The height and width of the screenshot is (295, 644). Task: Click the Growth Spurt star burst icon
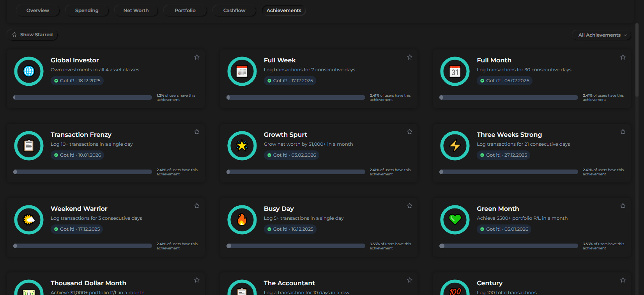242,146
